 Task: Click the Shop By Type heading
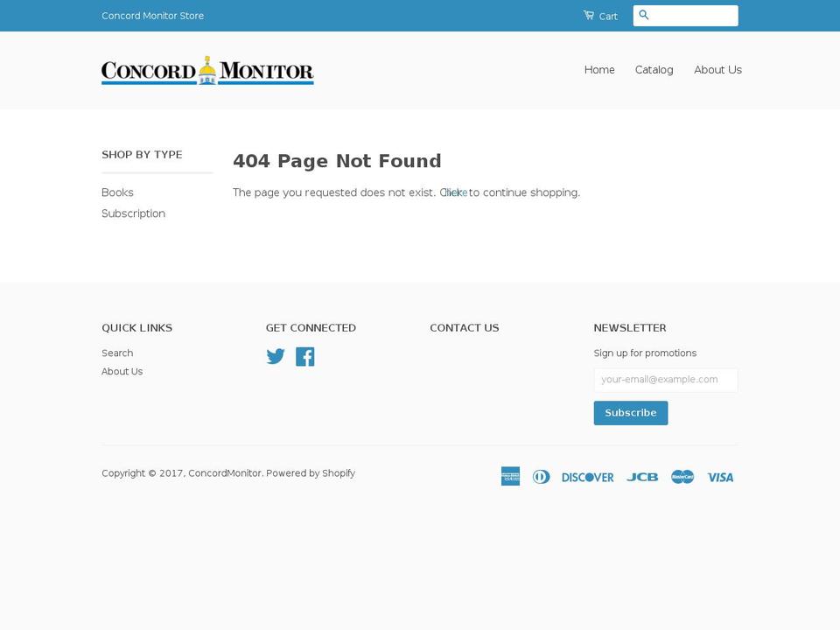click(x=142, y=154)
